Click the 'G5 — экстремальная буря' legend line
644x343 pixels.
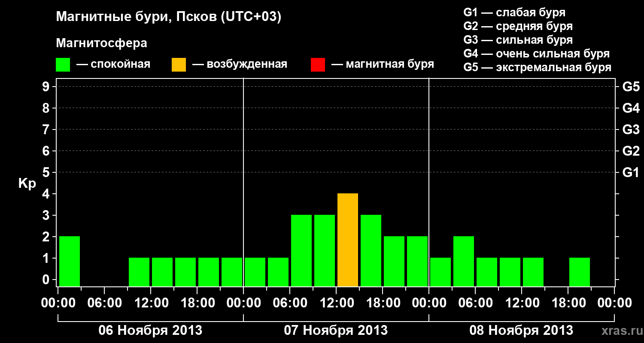pos(538,67)
